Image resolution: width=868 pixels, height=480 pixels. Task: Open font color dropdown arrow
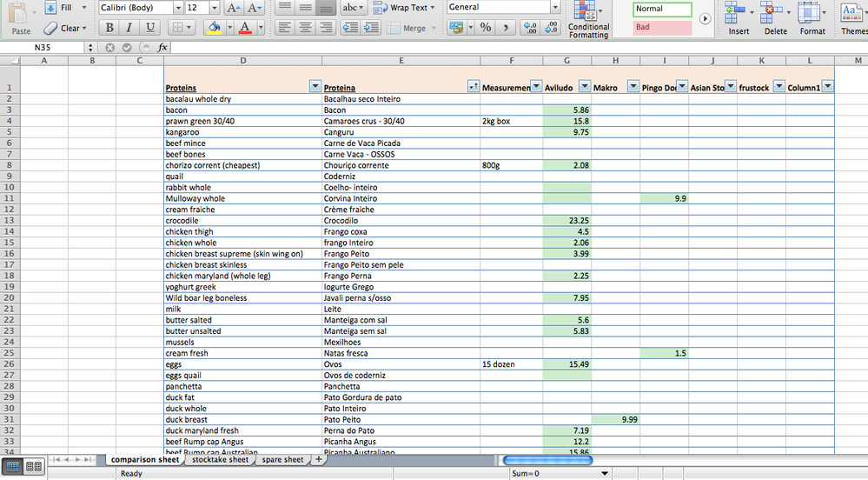pyautogui.click(x=260, y=27)
